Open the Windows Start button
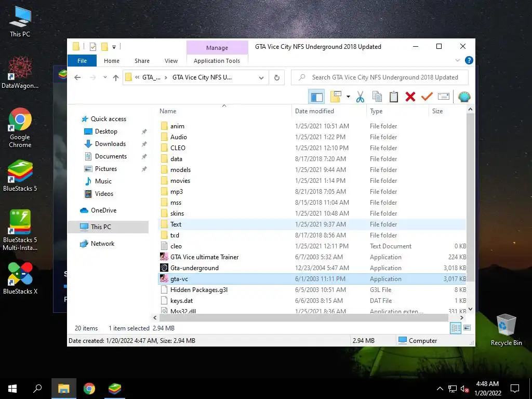The width and height of the screenshot is (532, 399). point(12,389)
